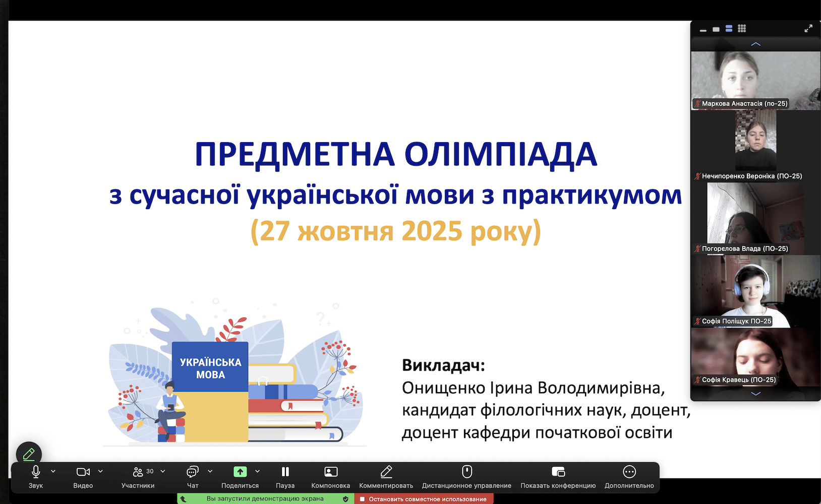
Task: Expand audio options arrow next to Звук
Action: pos(53,471)
